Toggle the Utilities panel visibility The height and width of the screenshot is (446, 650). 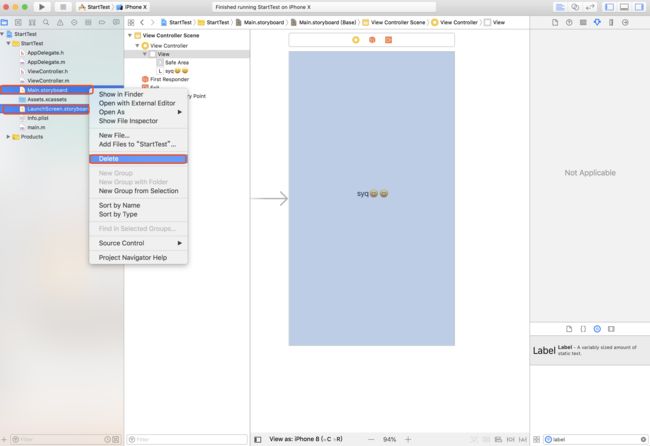point(639,7)
